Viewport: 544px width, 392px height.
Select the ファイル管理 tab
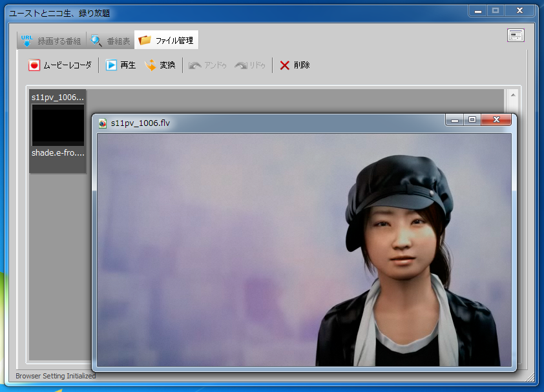(x=166, y=40)
